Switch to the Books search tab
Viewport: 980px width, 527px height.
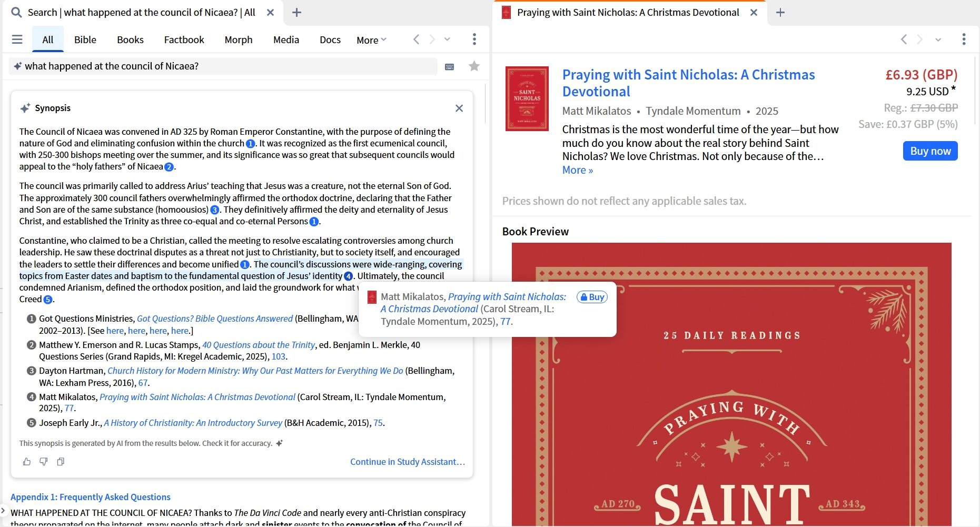pos(130,39)
